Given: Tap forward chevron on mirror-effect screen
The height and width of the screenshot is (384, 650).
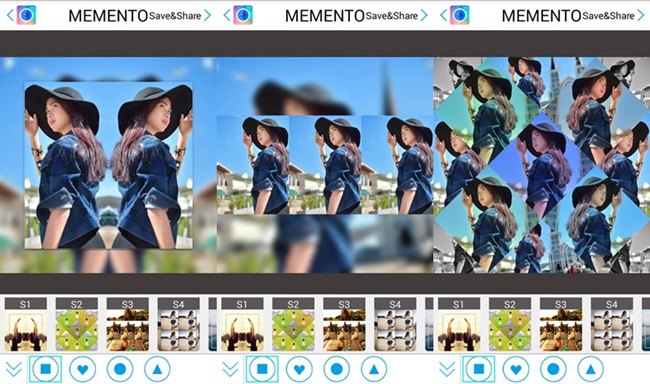Looking at the screenshot, I should coord(207,16).
